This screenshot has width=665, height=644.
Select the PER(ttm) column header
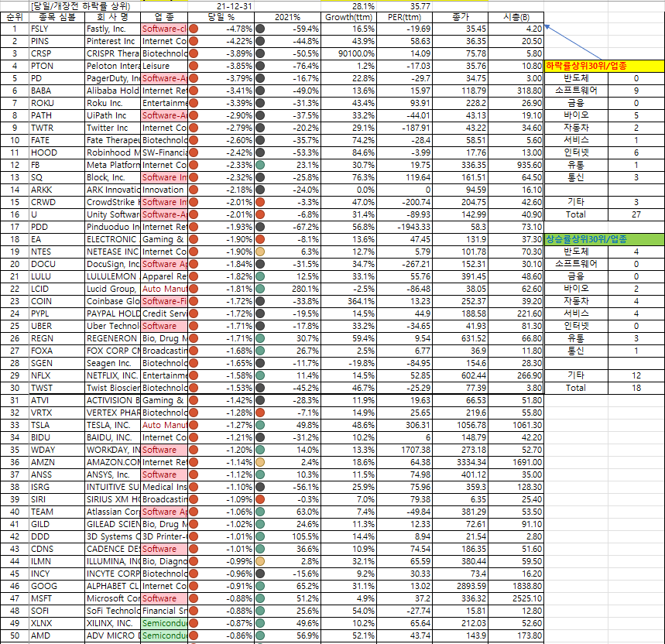(405, 17)
